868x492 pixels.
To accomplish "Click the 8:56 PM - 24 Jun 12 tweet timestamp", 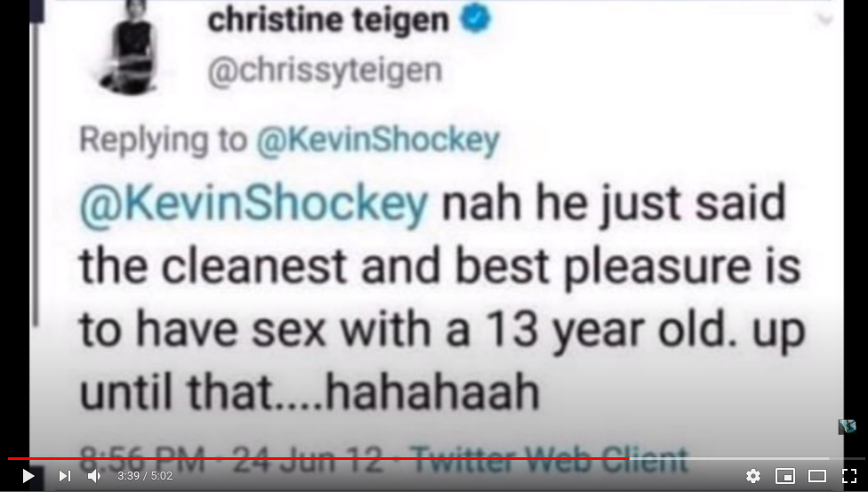I will [232, 459].
